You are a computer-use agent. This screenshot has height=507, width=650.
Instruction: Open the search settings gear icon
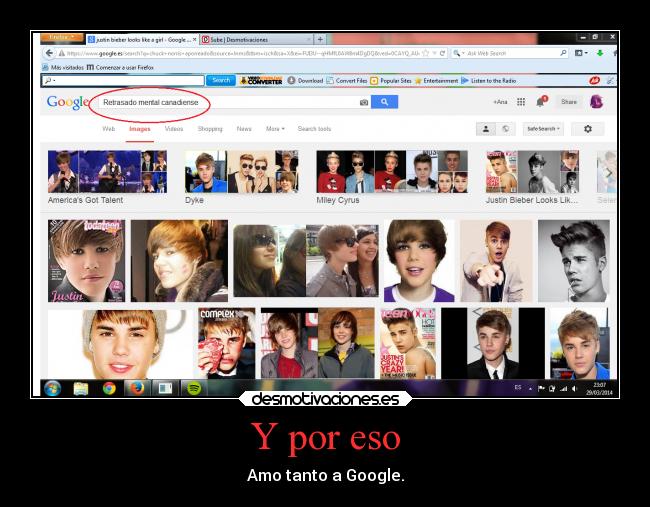pos(587,129)
